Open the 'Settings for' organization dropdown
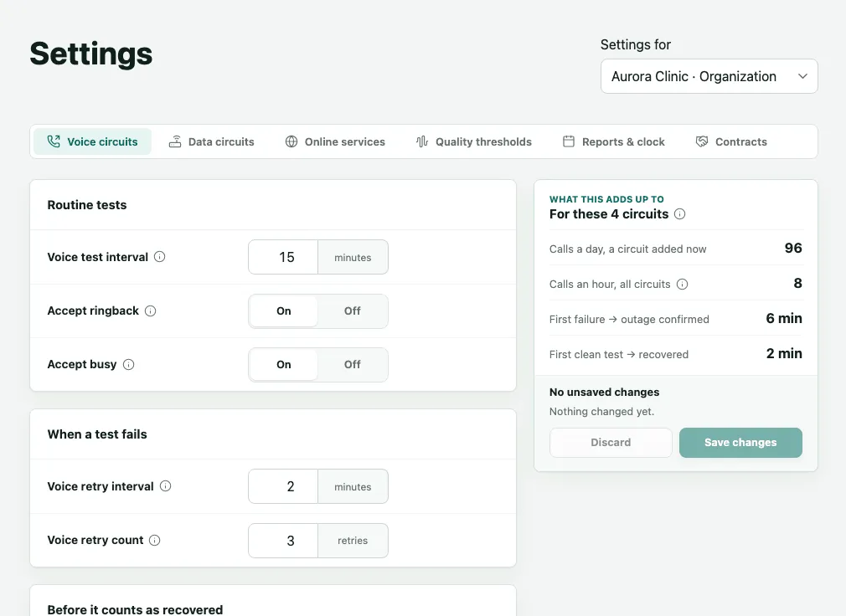846x616 pixels. click(x=709, y=76)
